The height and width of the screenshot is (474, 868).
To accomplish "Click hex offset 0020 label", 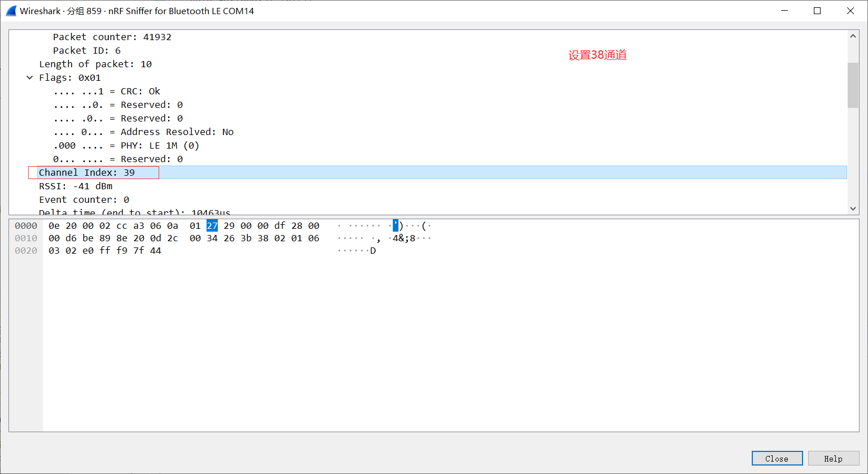I will click(26, 250).
